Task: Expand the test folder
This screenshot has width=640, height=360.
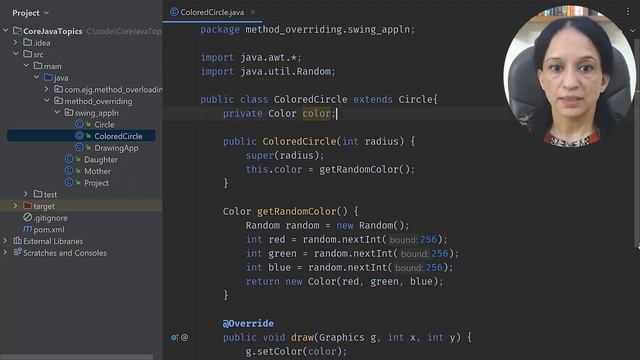Action: pos(26,194)
